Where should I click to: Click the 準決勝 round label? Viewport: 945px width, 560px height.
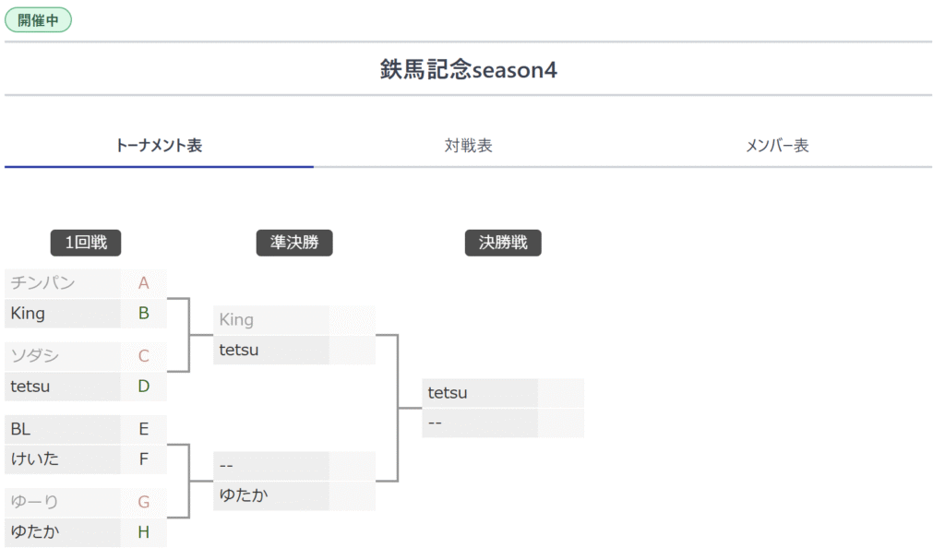point(294,243)
